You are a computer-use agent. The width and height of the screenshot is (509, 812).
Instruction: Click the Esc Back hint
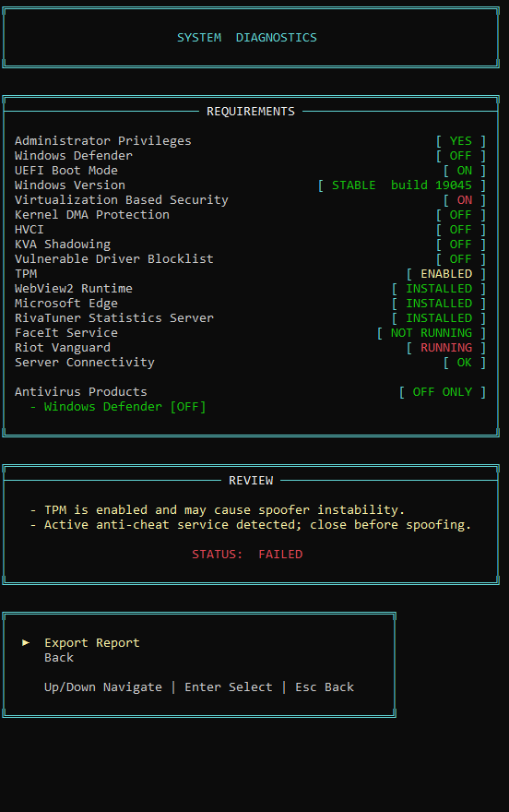pos(325,687)
